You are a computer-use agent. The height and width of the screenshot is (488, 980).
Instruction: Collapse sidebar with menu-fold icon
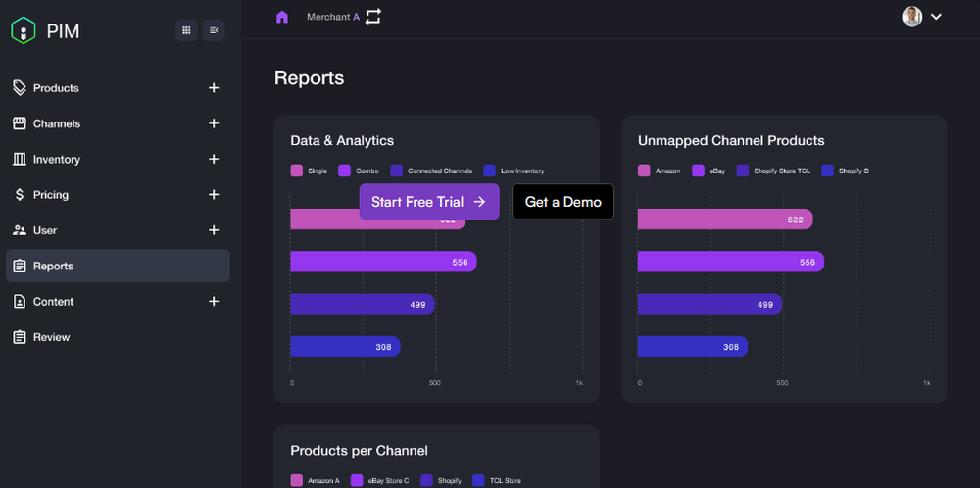pos(214,30)
